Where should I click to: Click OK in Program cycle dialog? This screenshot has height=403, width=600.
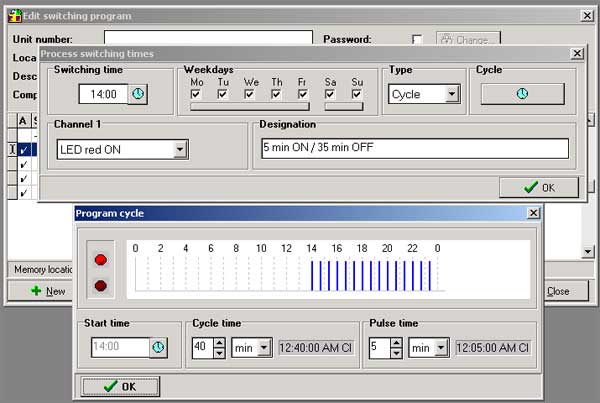[x=120, y=387]
